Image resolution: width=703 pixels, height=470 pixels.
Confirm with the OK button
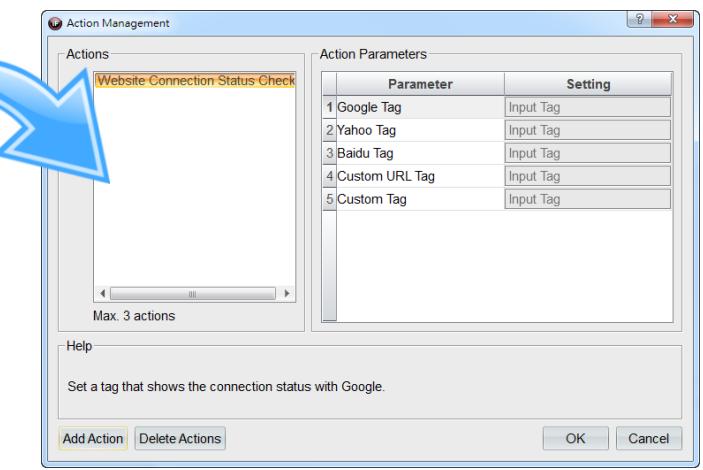coord(576,438)
